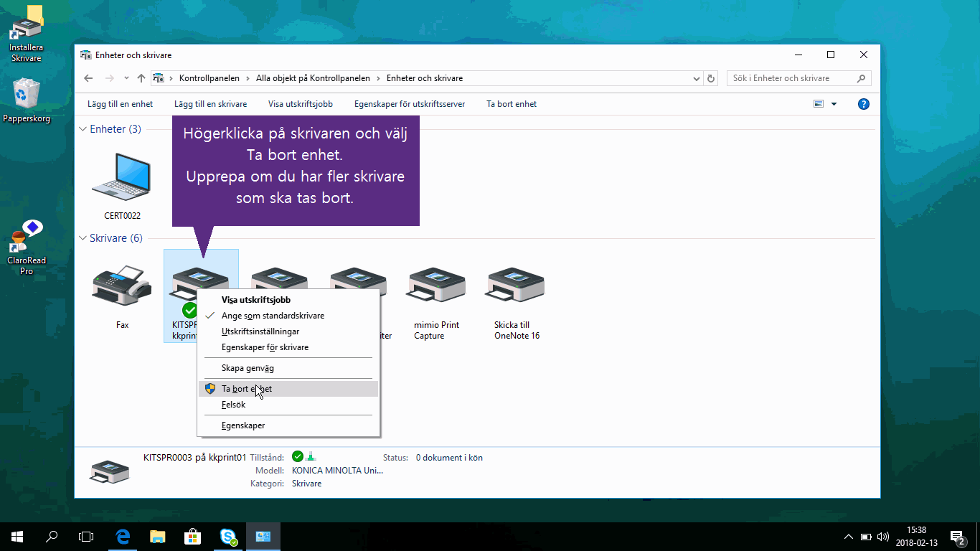Open the help question mark icon
Viewport: 980px width, 551px height.
click(864, 104)
